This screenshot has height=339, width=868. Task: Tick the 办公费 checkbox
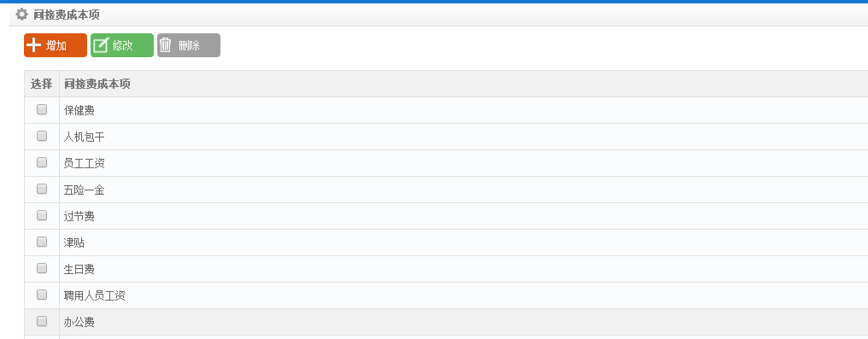click(x=42, y=321)
